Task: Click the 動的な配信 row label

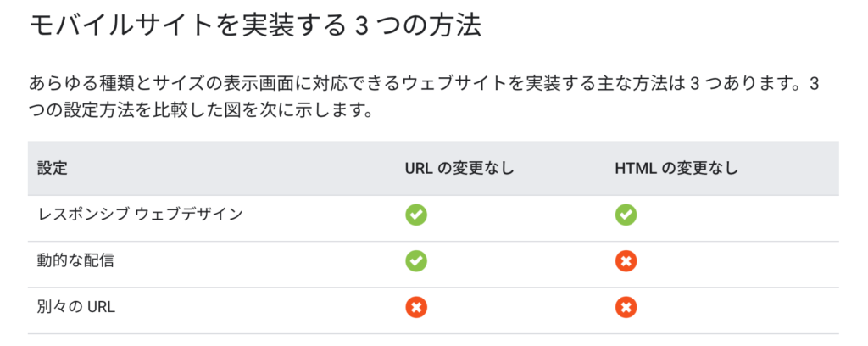Action: (x=75, y=260)
